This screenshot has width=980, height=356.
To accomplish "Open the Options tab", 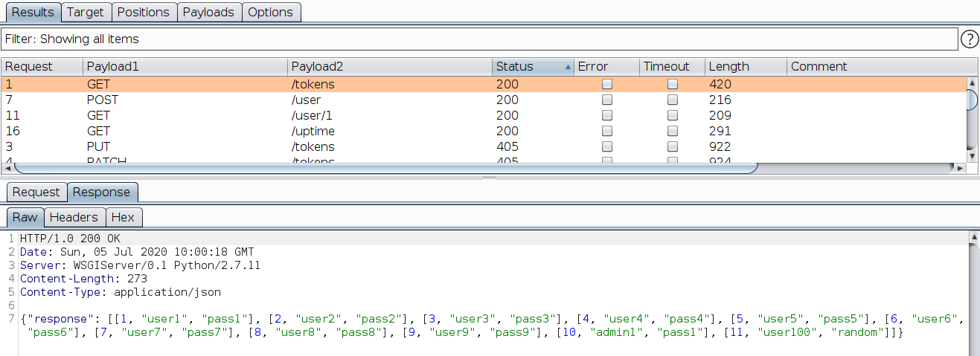I will point(270,12).
